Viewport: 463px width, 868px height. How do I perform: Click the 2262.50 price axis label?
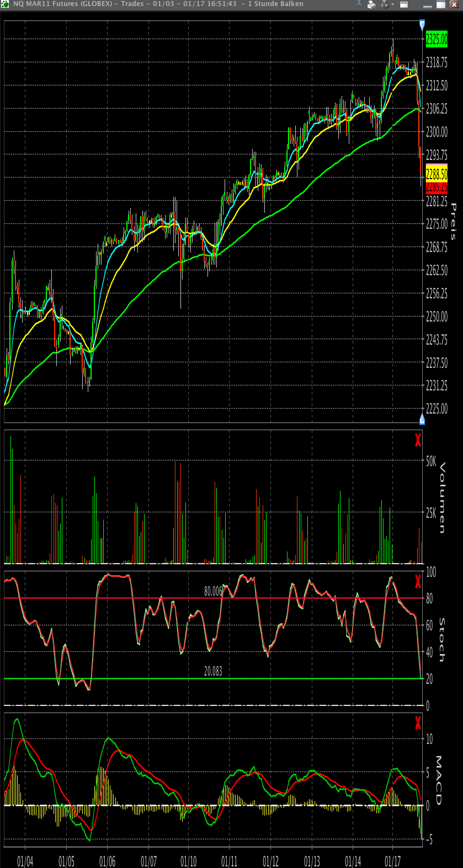click(x=437, y=270)
